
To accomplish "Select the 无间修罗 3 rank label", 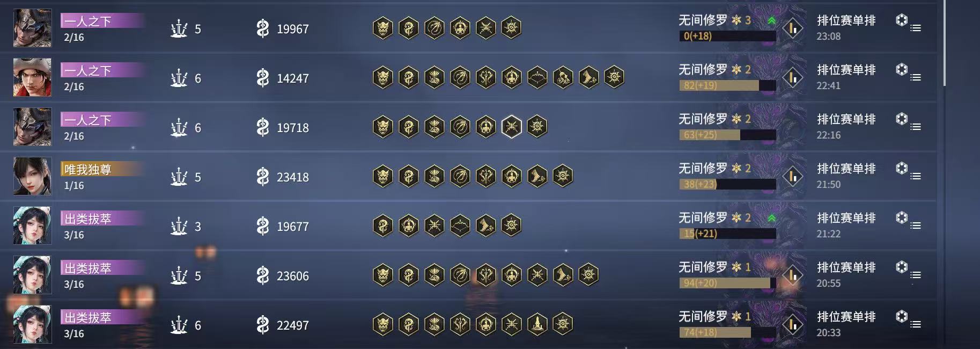I will tap(714, 20).
